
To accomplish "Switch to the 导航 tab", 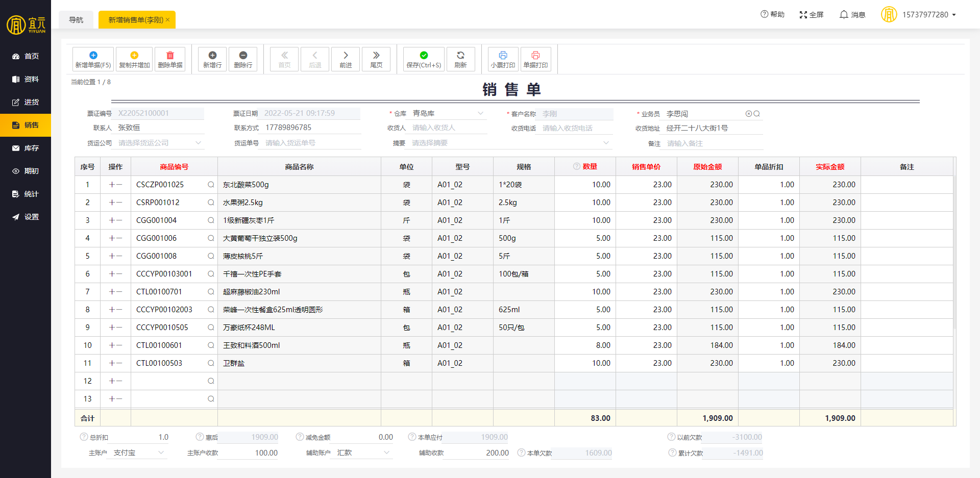I will pyautogui.click(x=76, y=20).
